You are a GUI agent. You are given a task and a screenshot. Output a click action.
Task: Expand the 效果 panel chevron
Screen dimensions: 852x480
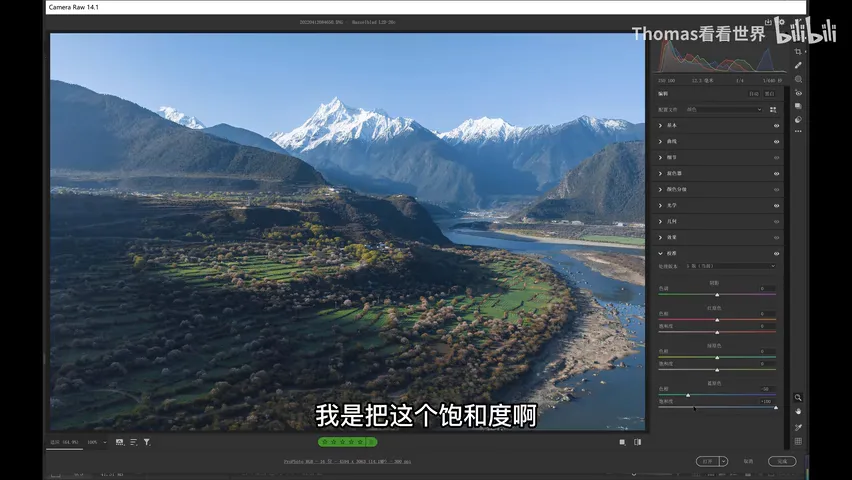click(660, 238)
